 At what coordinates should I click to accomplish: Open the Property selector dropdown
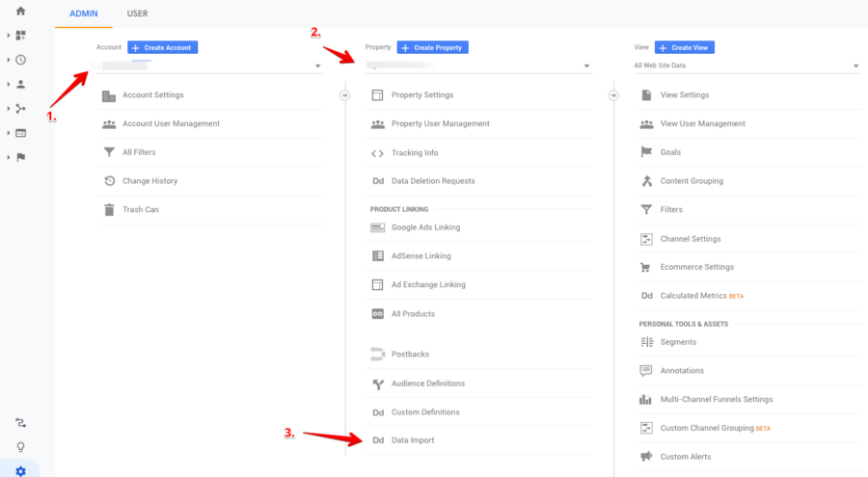478,66
